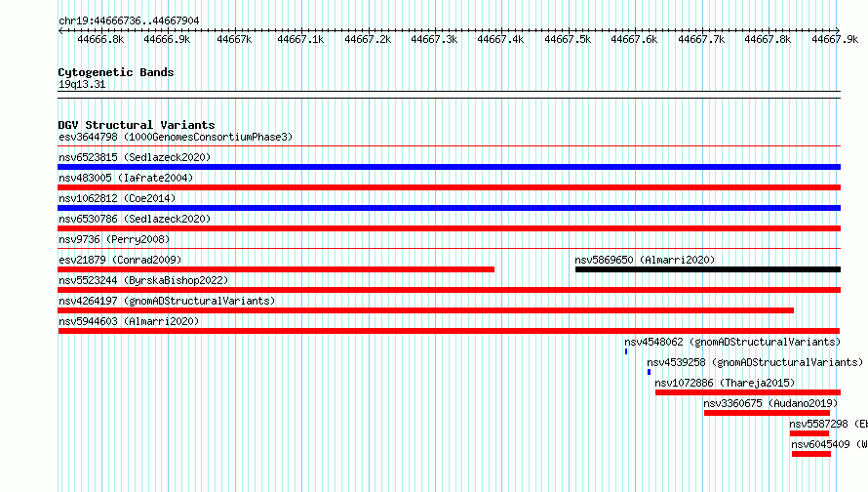868x492 pixels.
Task: Click the Cytogenetic Bands track title
Action: pyautogui.click(x=116, y=72)
